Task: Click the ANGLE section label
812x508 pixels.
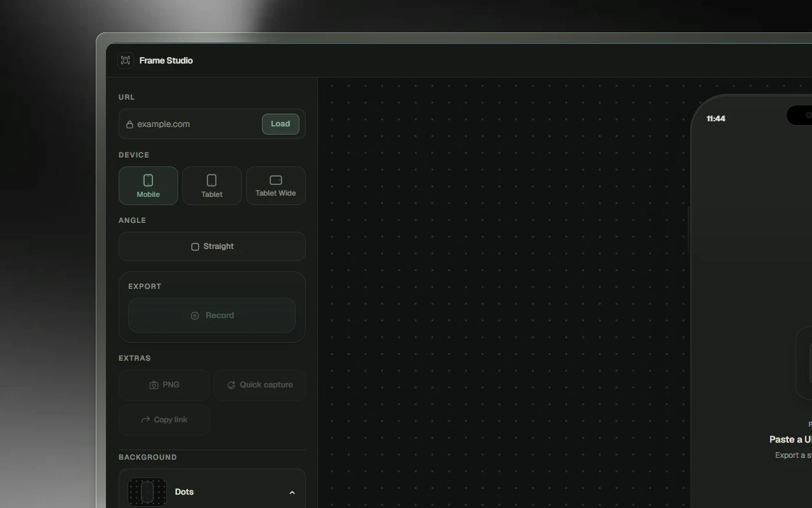Action: tap(132, 220)
